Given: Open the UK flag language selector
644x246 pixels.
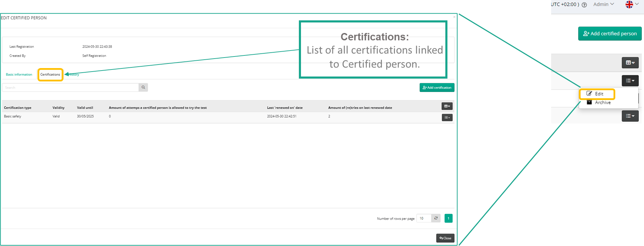Looking at the screenshot, I should tap(632, 4).
